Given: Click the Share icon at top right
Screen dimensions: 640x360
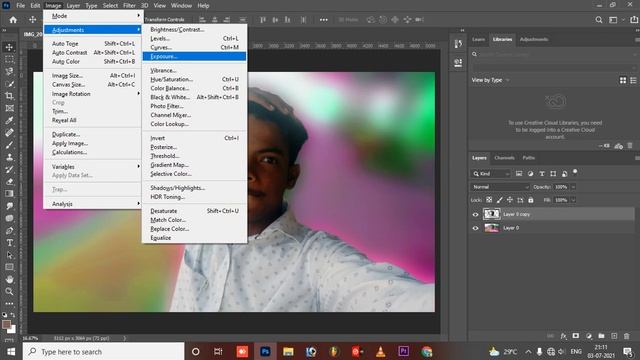Looking at the screenshot, I should point(634,20).
